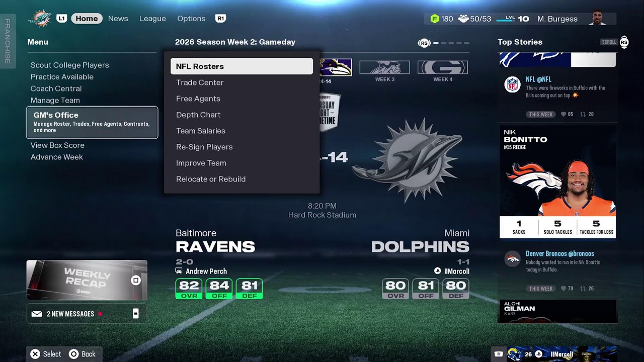Select the Week 4 Packers tile
Screen dimensions: 644x362
pos(443,68)
